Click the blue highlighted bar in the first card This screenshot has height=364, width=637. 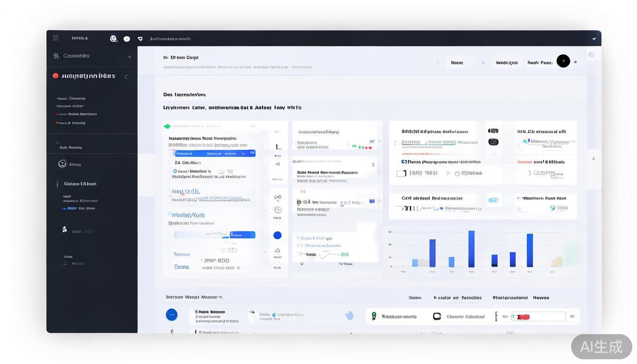[215, 153]
